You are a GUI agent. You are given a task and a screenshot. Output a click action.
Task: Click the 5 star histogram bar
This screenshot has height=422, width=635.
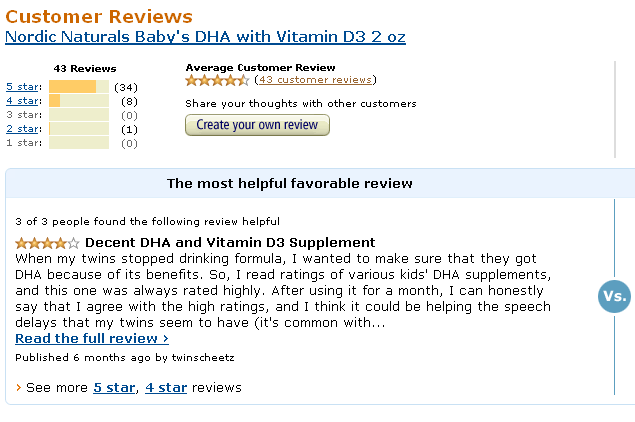pyautogui.click(x=79, y=87)
